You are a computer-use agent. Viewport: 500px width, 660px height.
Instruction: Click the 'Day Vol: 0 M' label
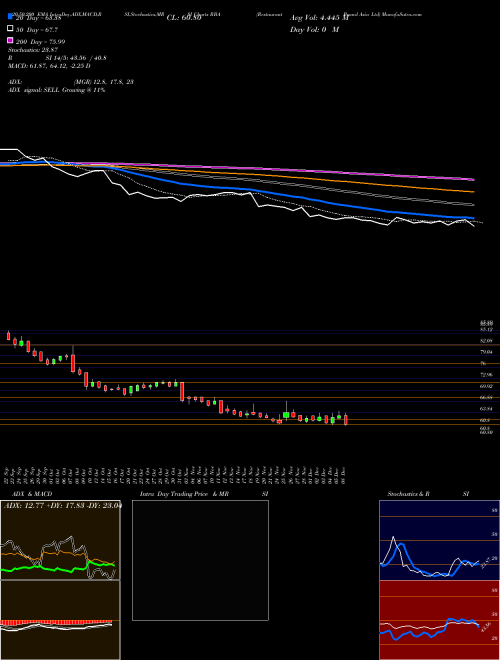tap(314, 29)
